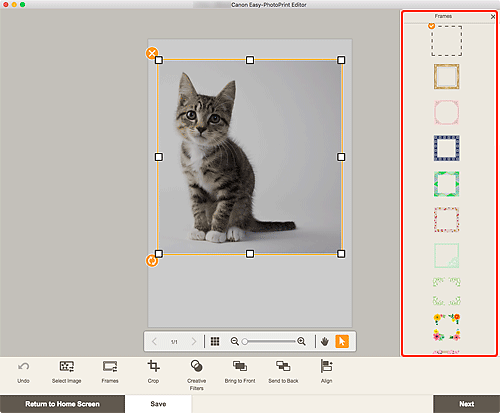Choose the gold wooden frame thumbnail
Screen dimensions: 500x413
click(447, 77)
